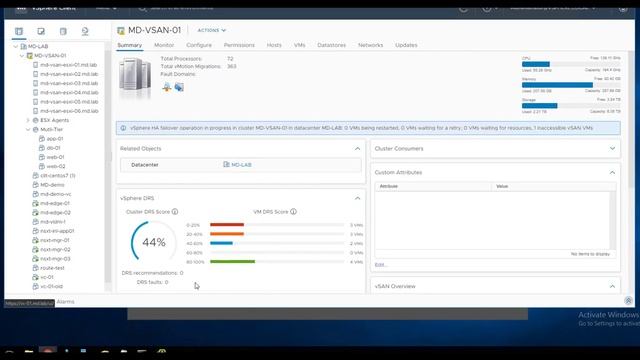Click host icon for md-vsan-esxi-03.md.lab

(x=36, y=83)
